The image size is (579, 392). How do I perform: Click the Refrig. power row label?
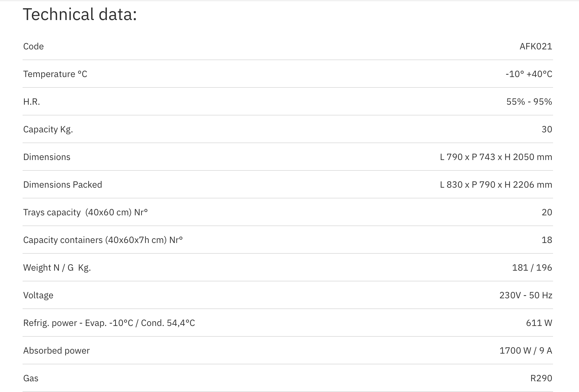pyautogui.click(x=109, y=323)
